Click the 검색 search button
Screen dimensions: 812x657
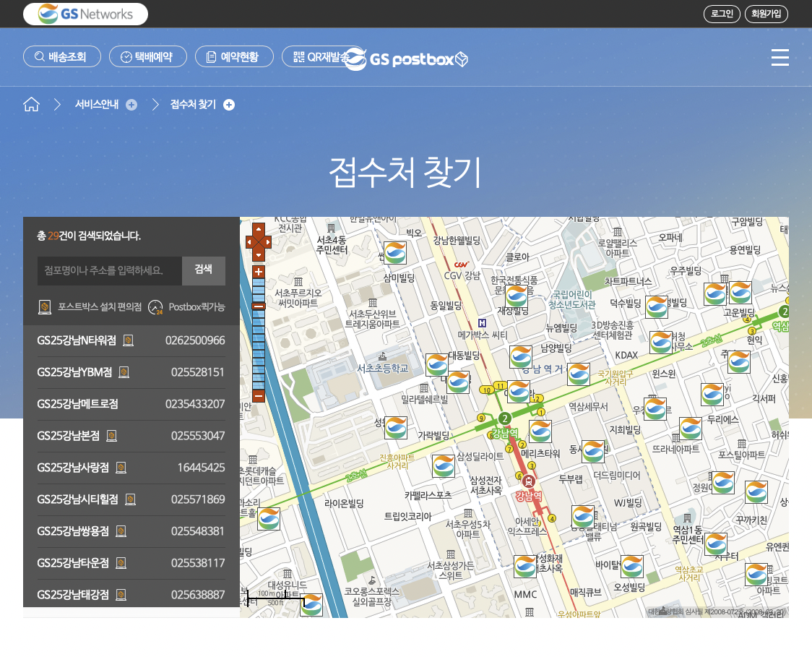(204, 270)
